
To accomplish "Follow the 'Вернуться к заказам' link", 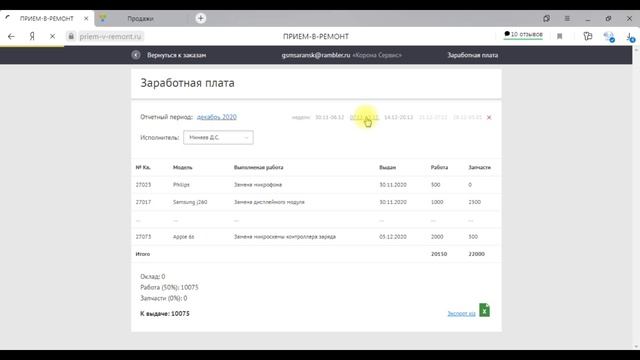I will pyautogui.click(x=176, y=55).
